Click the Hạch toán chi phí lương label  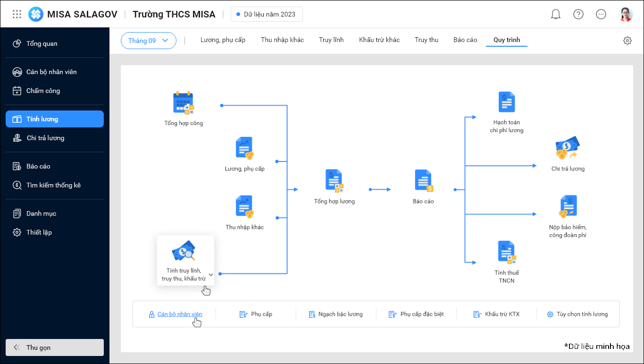click(x=507, y=126)
